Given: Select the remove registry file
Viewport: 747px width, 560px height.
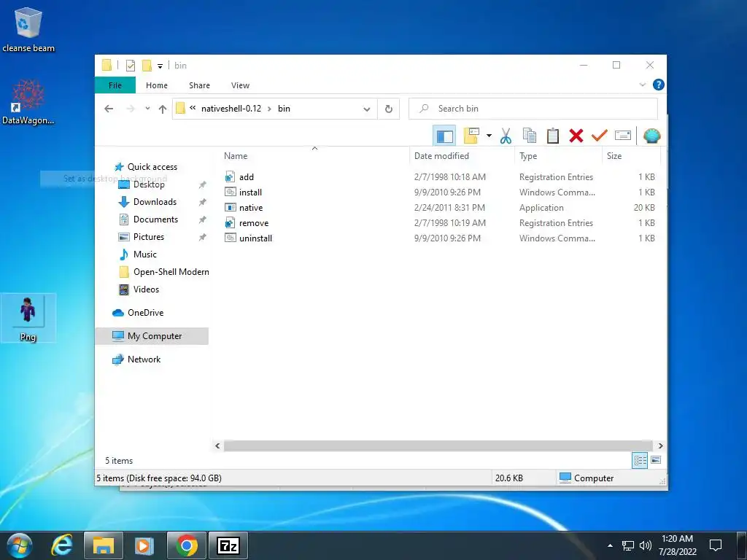Looking at the screenshot, I should [253, 223].
